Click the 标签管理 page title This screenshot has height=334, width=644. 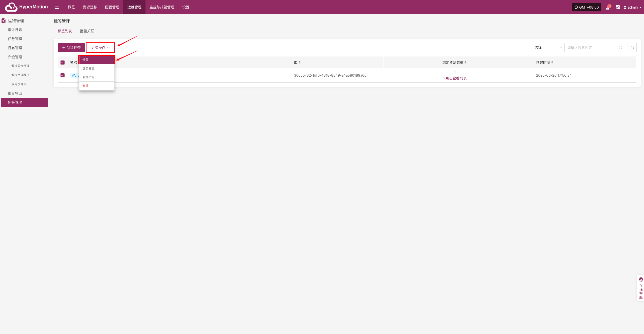coord(62,21)
